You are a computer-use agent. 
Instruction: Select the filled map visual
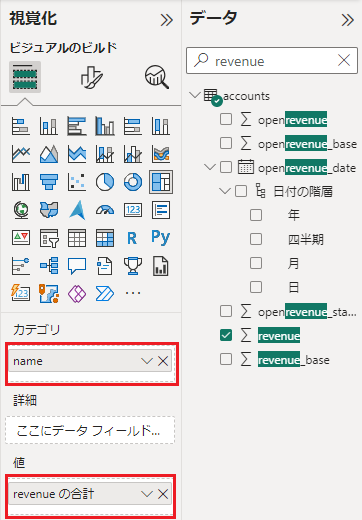tap(49, 210)
